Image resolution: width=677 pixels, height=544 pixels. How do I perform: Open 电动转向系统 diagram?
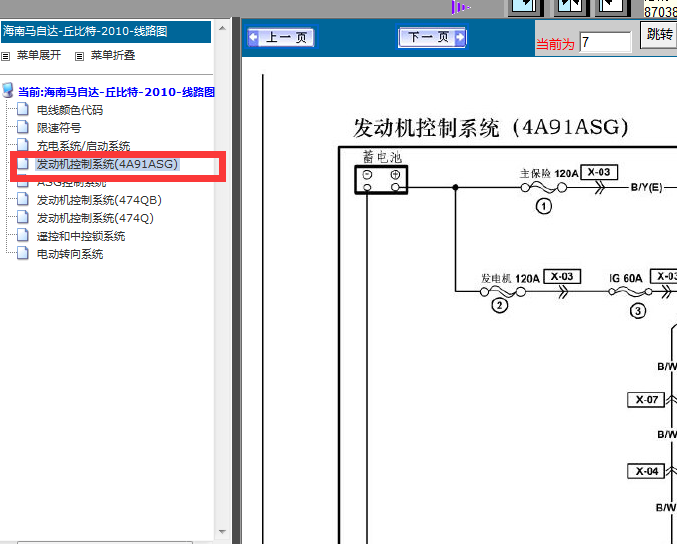[70, 254]
